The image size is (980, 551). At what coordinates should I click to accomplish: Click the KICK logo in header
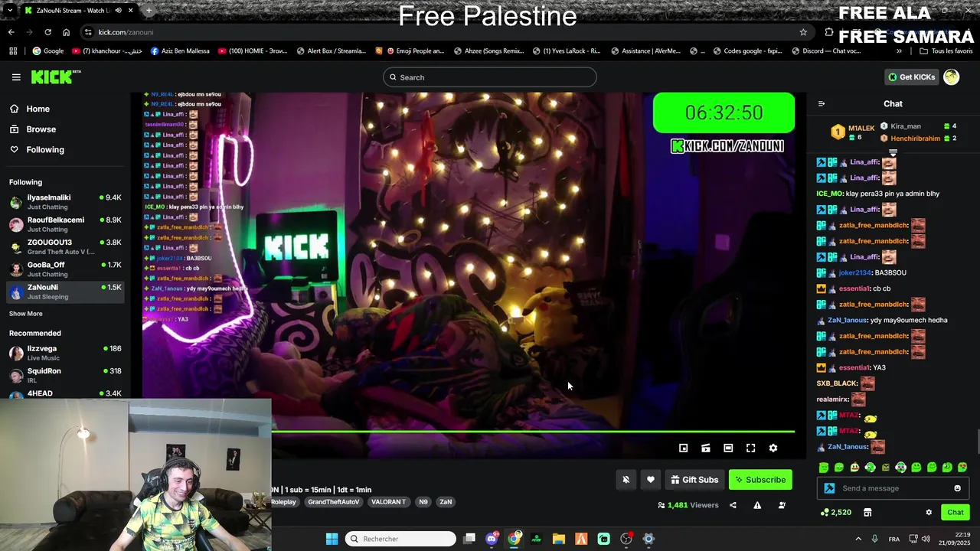tap(55, 77)
